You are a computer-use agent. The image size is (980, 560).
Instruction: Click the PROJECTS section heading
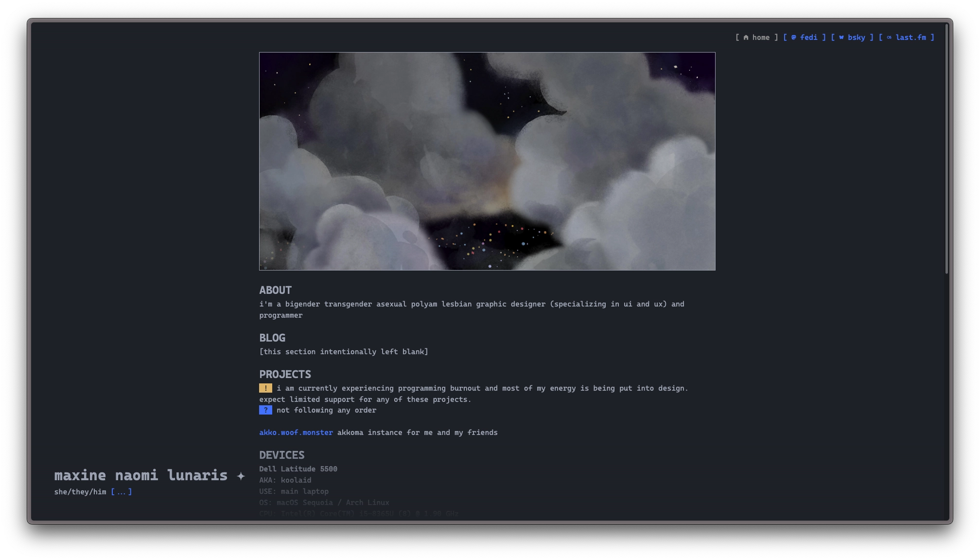point(285,375)
